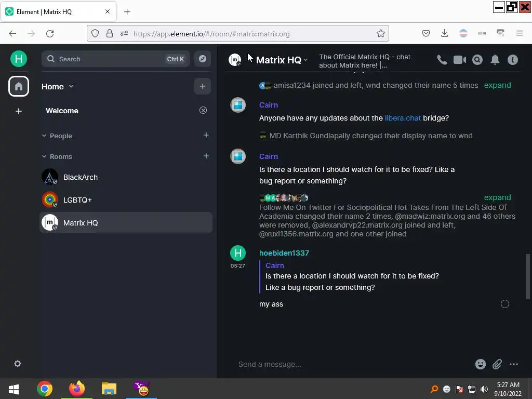The image size is (532, 399).
Task: Click hoebiden1337 sender name
Action: [x=284, y=253]
